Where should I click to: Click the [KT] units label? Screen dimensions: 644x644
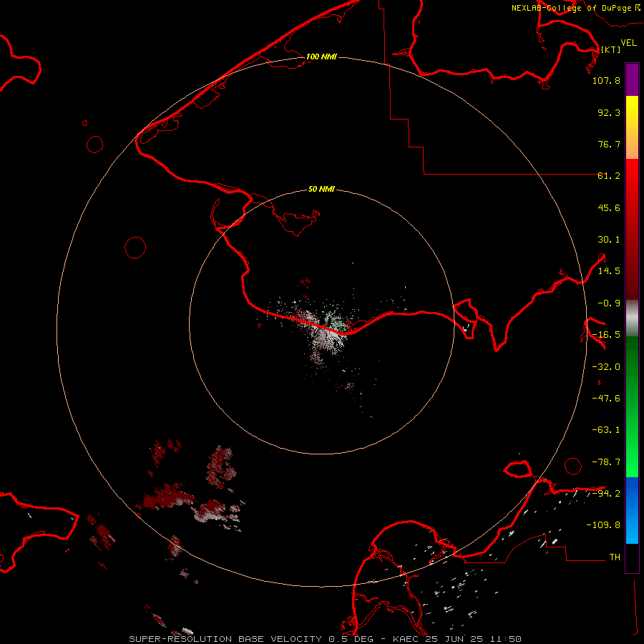click(610, 49)
